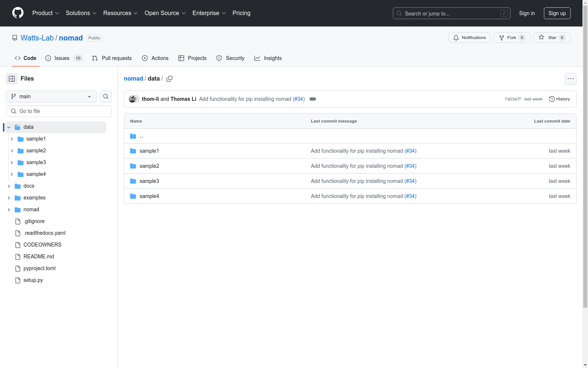Image resolution: width=588 pixels, height=368 pixels.
Task: Focus the Go to file input
Action: [x=59, y=111]
